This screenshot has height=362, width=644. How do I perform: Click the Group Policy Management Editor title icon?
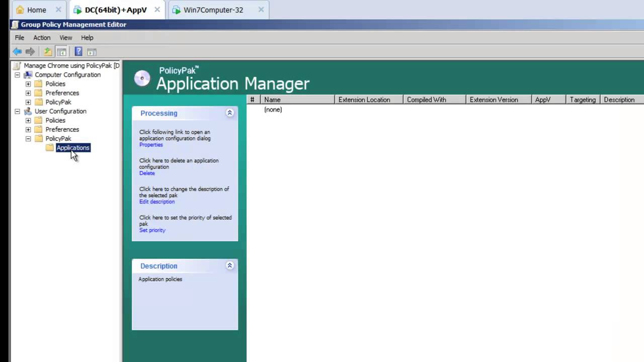point(15,25)
